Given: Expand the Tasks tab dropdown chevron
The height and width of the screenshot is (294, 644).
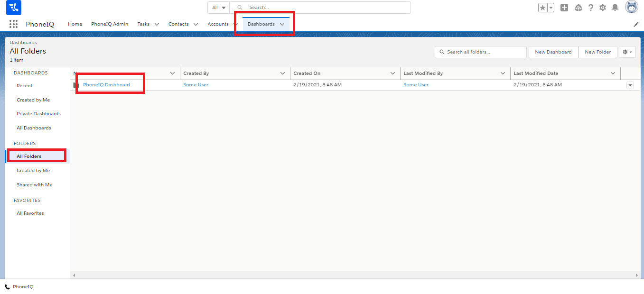Looking at the screenshot, I should [157, 24].
